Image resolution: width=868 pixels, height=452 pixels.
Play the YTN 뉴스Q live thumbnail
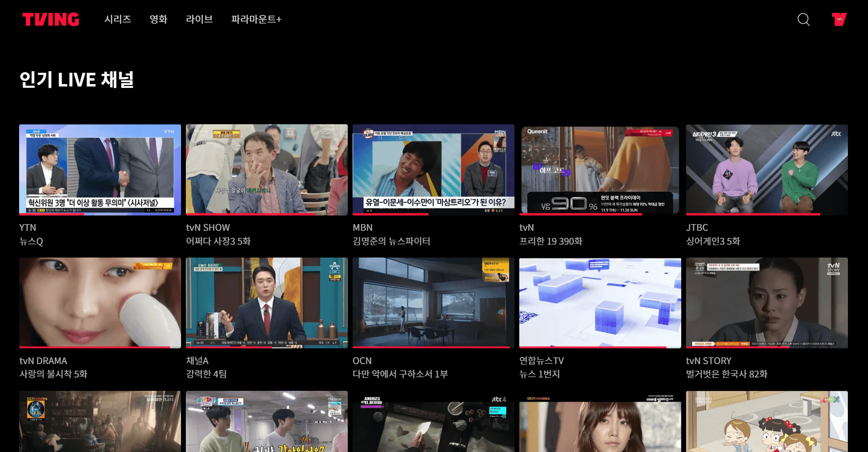point(100,170)
